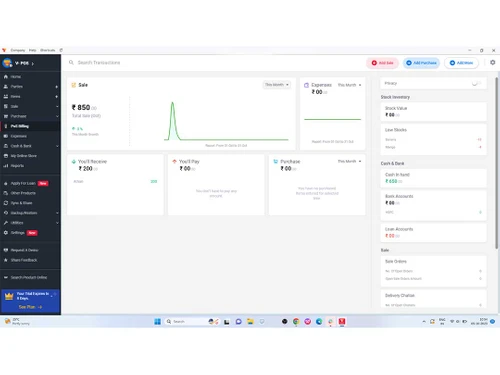The height and width of the screenshot is (375, 500).
Task: Open the company switcher arrow
Action: point(33,63)
